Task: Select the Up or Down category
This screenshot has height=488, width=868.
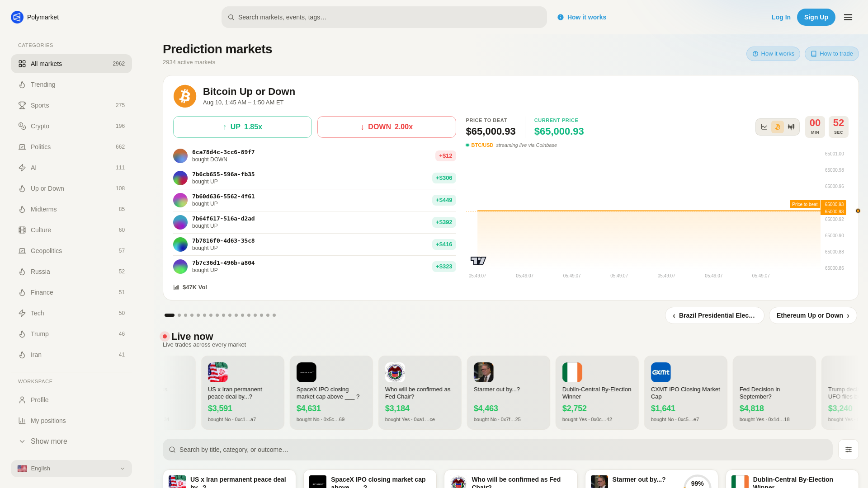Action: tap(71, 188)
